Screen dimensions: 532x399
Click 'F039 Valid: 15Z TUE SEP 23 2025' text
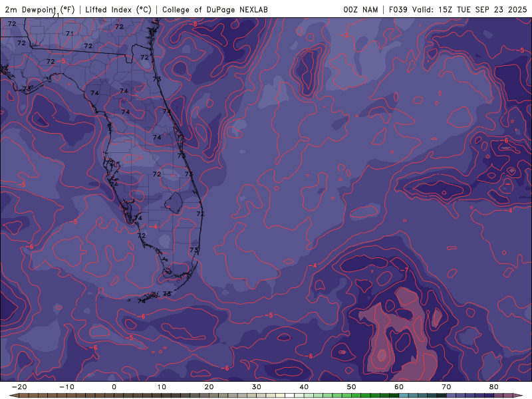click(x=458, y=9)
